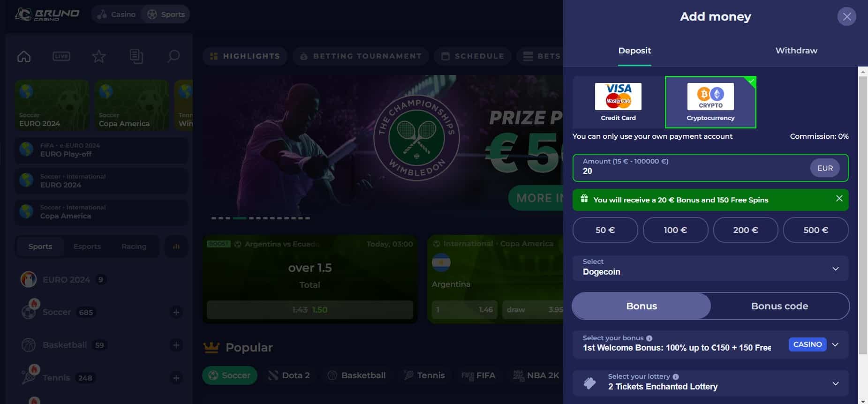Open the home icon in sidebar
This screenshot has width=868, height=404.
24,56
